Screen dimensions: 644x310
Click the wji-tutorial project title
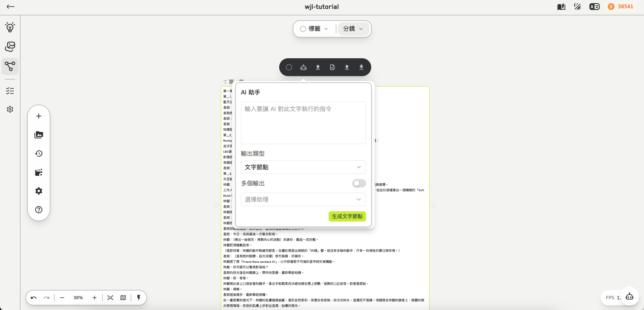[x=322, y=7]
